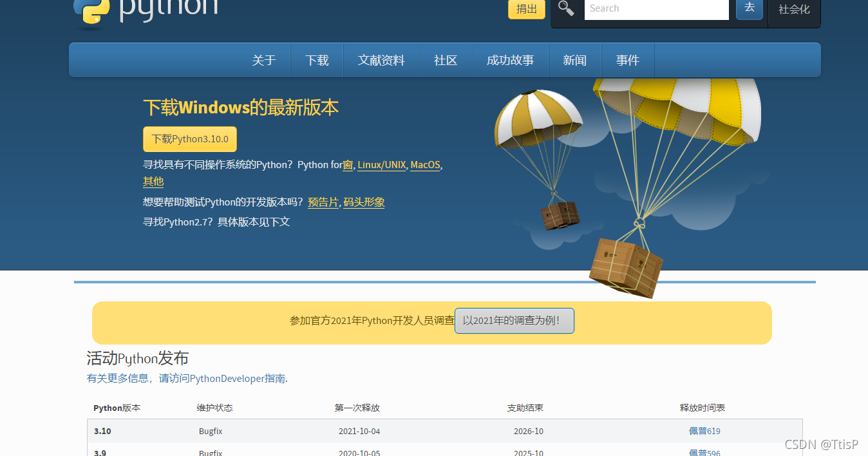The width and height of the screenshot is (868, 456).
Task: Open the 社区 navigation menu
Action: coord(446,61)
